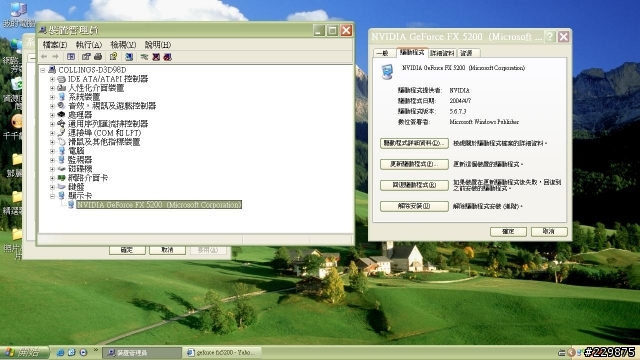Toggle the console tree pane toolbar icon
The width and height of the screenshot is (640, 360).
tap(71, 57)
